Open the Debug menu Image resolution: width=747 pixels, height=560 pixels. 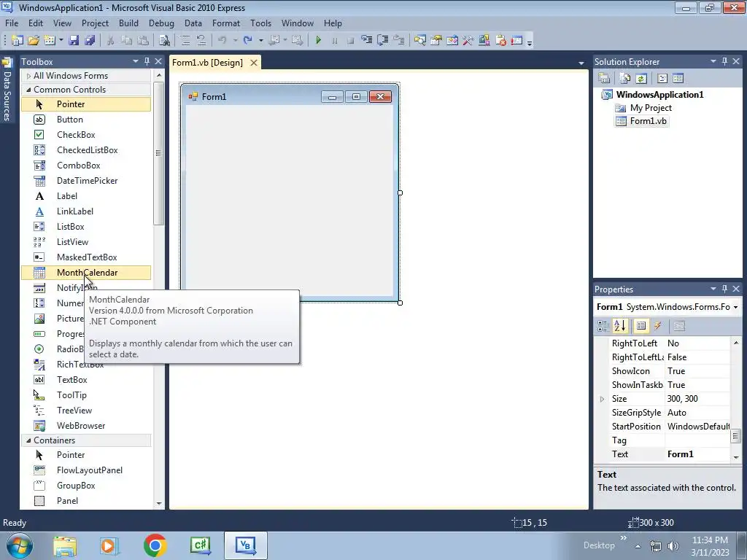161,23
